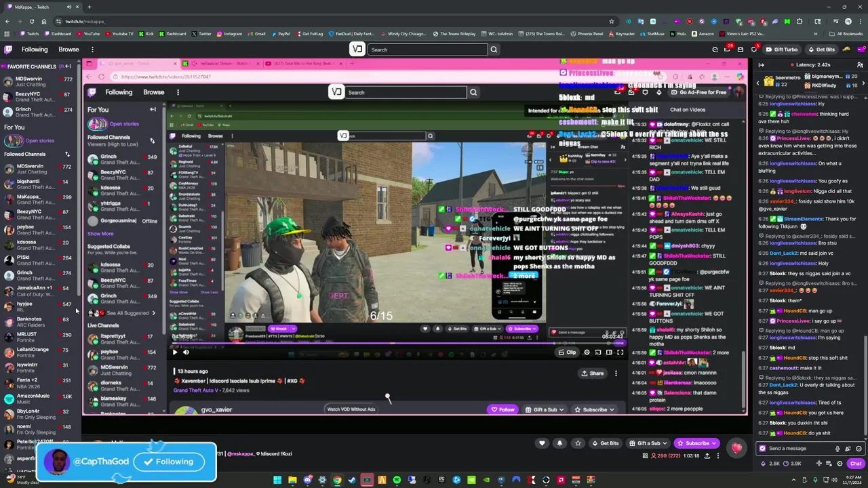Open the Instagram bookmark
The height and width of the screenshot is (488, 868).
pyautogui.click(x=229, y=34)
